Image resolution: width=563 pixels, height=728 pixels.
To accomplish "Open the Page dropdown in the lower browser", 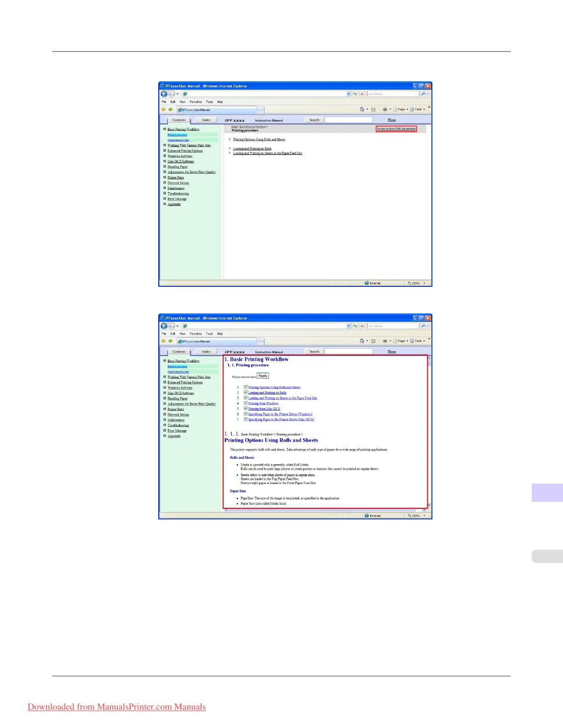I will pyautogui.click(x=401, y=341).
